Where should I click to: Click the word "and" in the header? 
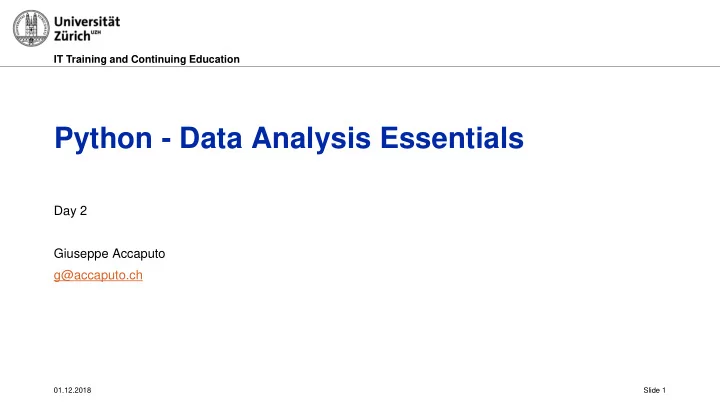(118, 59)
